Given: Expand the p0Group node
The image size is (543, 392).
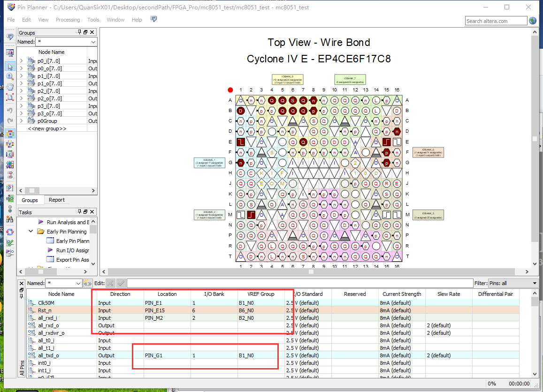Looking at the screenshot, I should [22, 121].
